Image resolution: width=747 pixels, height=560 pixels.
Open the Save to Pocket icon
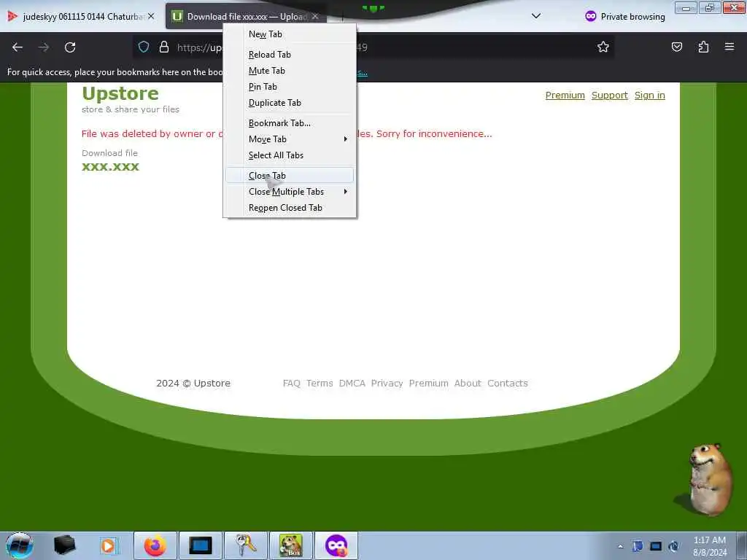(x=677, y=47)
